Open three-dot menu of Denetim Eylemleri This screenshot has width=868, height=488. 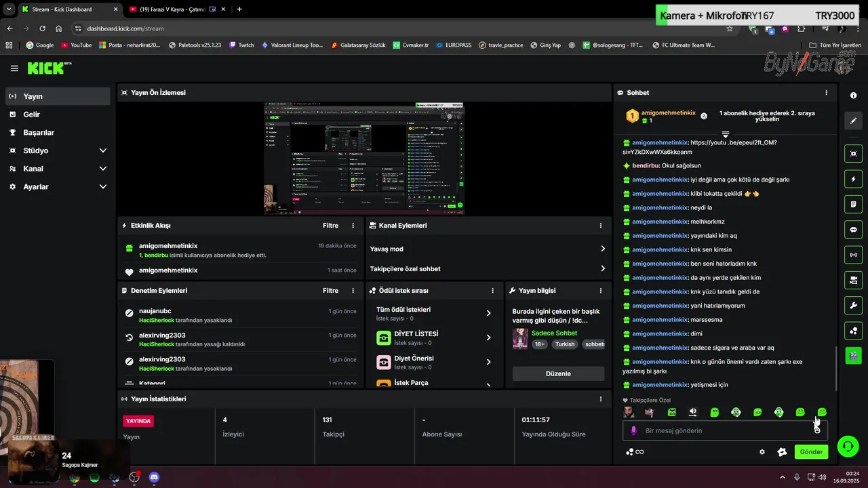coord(353,291)
